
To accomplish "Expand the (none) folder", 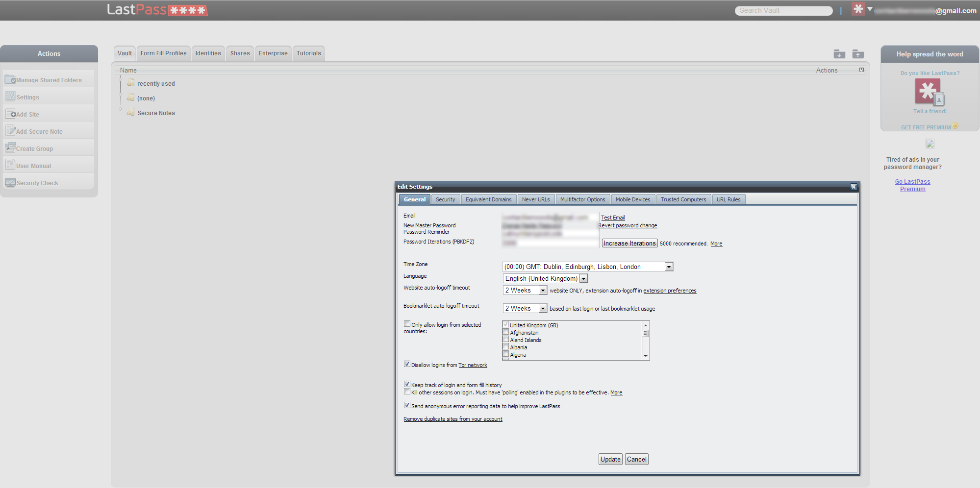I will (x=121, y=95).
